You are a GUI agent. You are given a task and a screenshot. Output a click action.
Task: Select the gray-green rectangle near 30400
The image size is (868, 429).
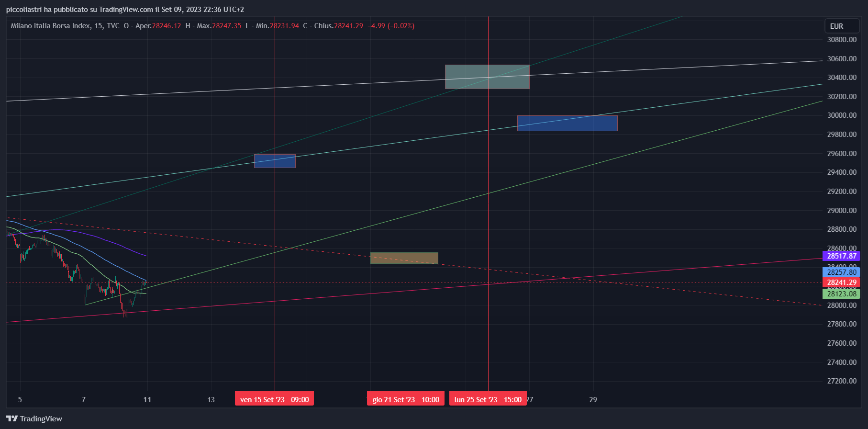pos(487,77)
